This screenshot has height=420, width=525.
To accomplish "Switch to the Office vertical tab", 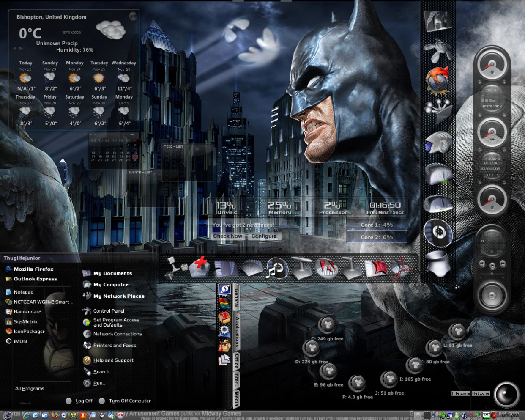I will tap(237, 361).
